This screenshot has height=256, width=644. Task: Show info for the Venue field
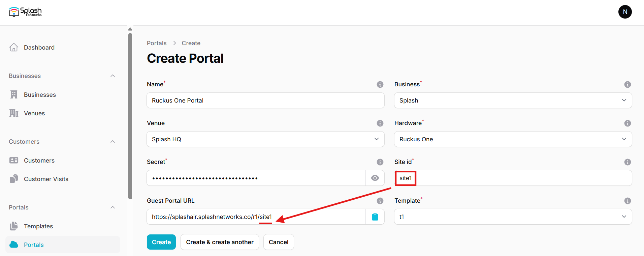tap(380, 123)
